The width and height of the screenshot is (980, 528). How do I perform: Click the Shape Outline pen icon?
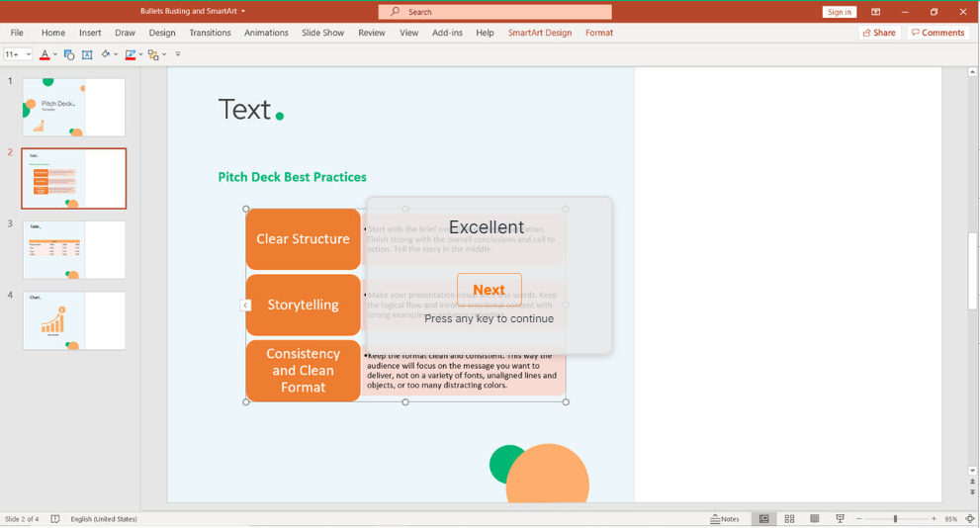tap(130, 55)
